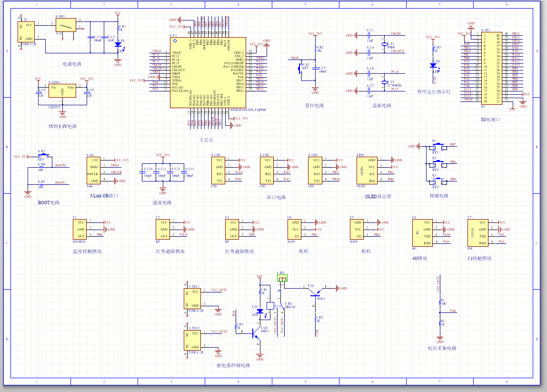The image size is (547, 392).
Task: Click the 主芯片 section label
Action: click(206, 140)
